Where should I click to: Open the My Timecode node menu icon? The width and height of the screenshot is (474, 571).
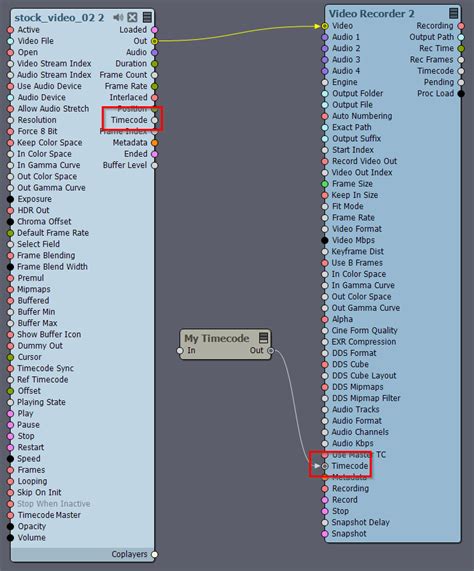point(264,338)
